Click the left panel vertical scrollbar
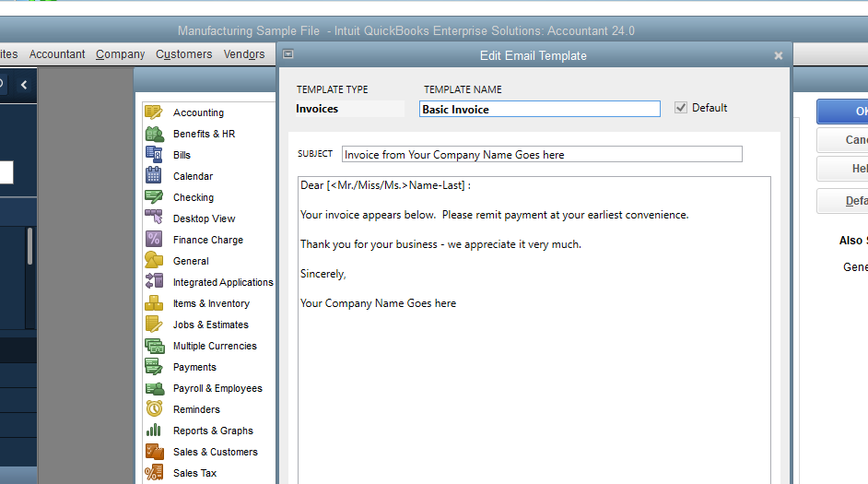 (29, 246)
